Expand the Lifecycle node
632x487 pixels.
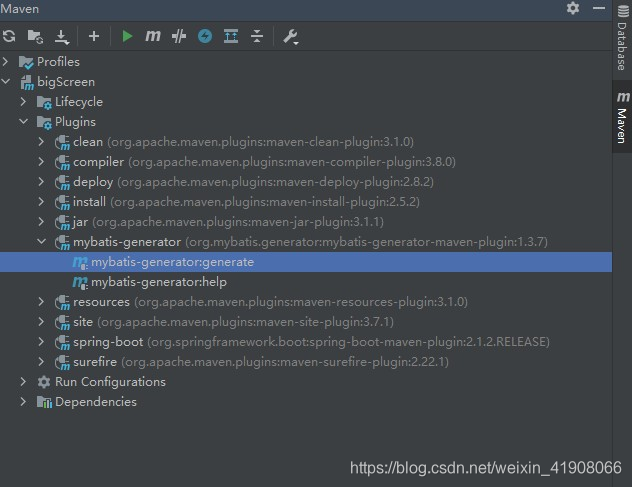coord(23,102)
